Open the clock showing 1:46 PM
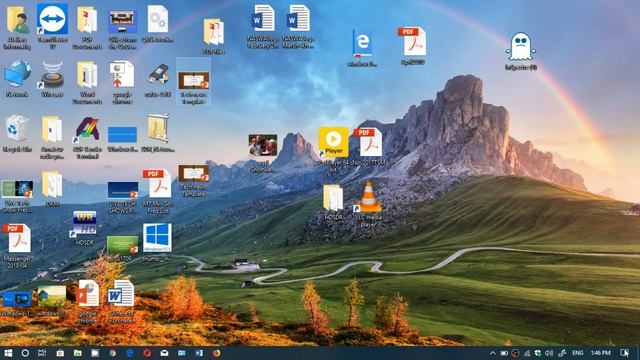The height and width of the screenshot is (360, 640). coord(600,353)
